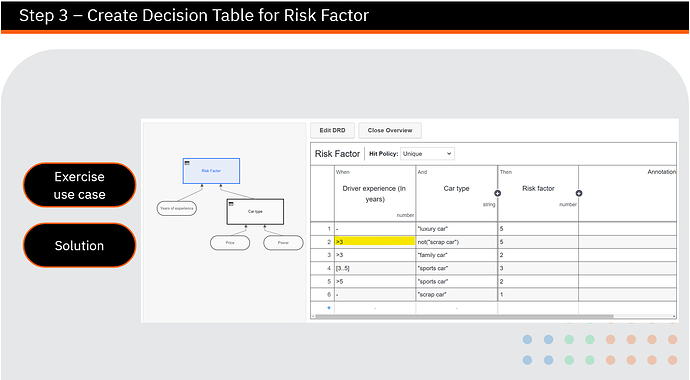Select the yellow highlighted >3 cell
The width and height of the screenshot is (690, 380).
[x=375, y=241]
